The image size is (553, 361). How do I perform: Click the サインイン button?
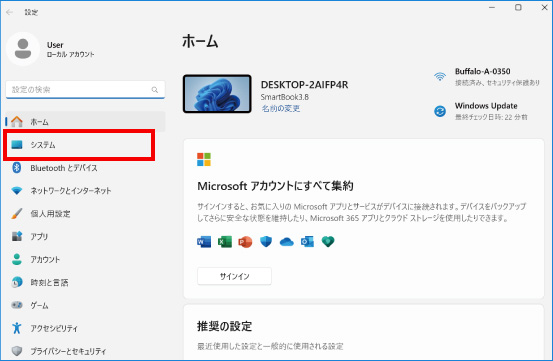[235, 276]
